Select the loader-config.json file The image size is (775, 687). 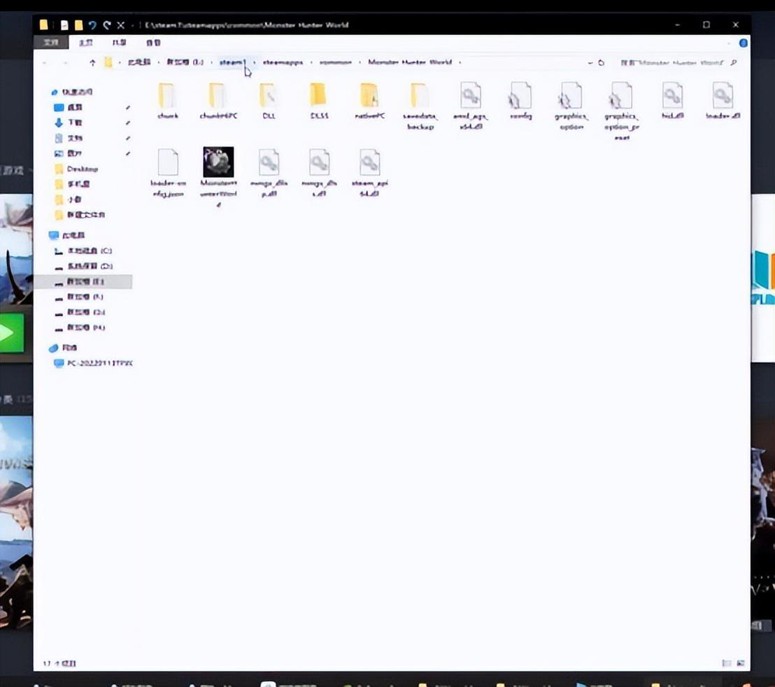167,164
